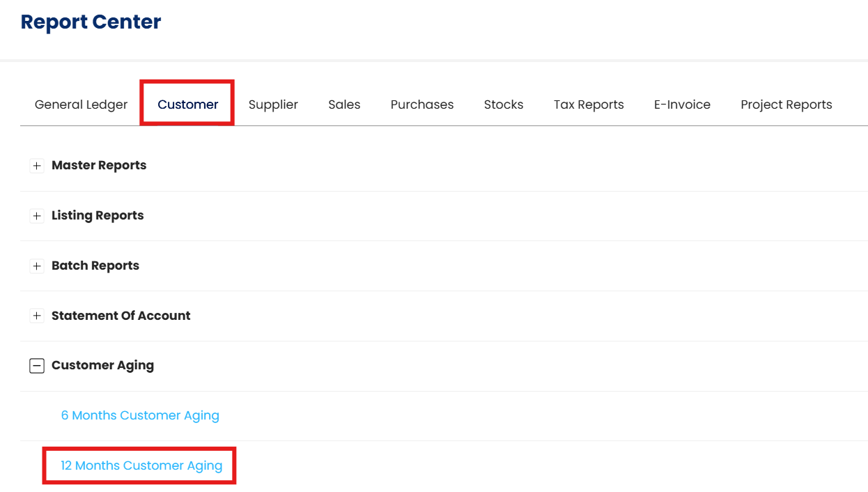Switch to the Stocks tab
The image size is (868, 492).
coord(504,105)
